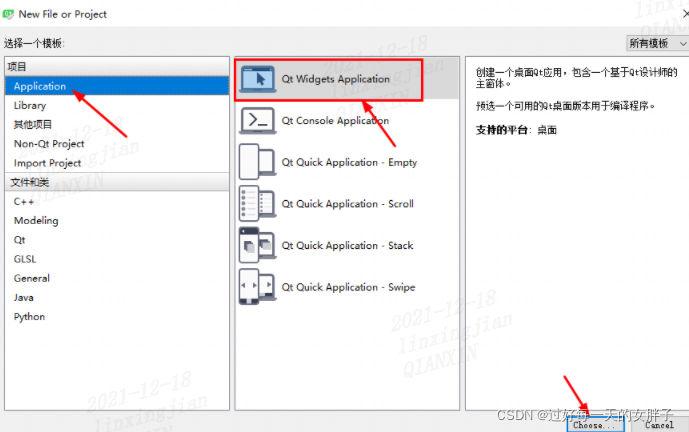This screenshot has width=689, height=432.
Task: Click the Cancel button
Action: pyautogui.click(x=660, y=425)
